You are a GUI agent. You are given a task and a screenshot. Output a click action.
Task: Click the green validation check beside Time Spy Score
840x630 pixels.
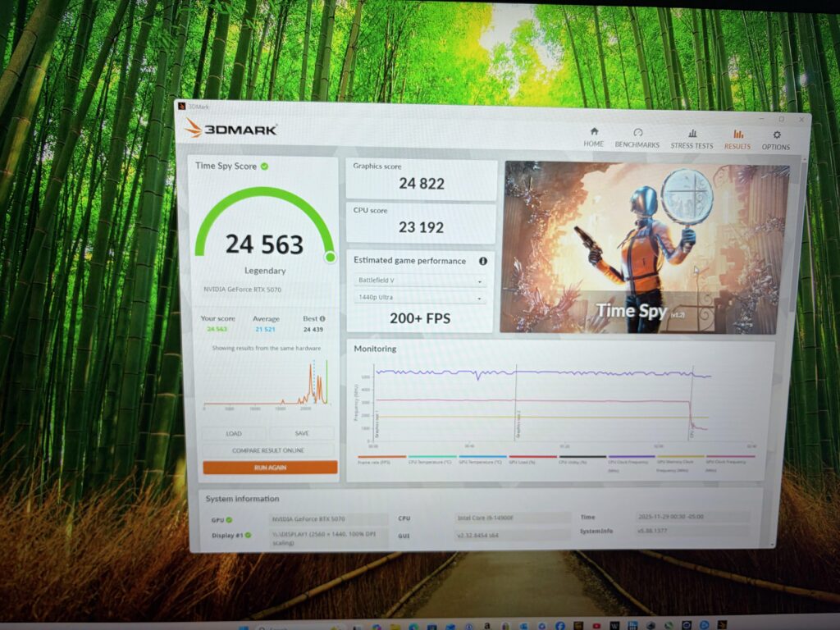point(264,166)
